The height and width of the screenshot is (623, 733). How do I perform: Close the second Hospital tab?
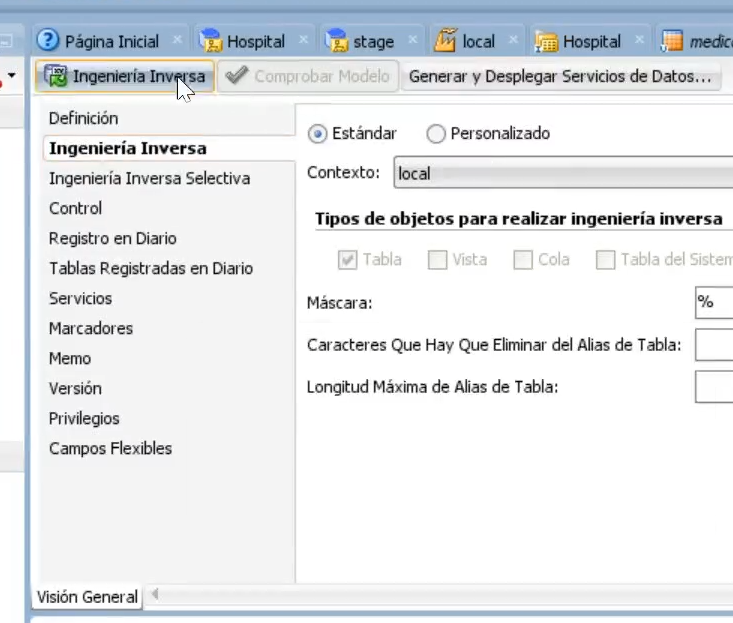click(639, 40)
